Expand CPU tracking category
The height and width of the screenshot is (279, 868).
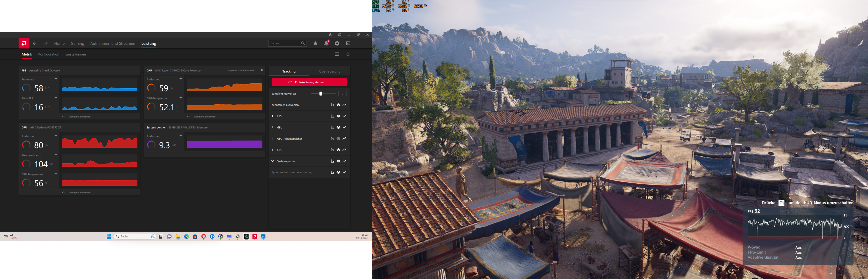pos(272,150)
